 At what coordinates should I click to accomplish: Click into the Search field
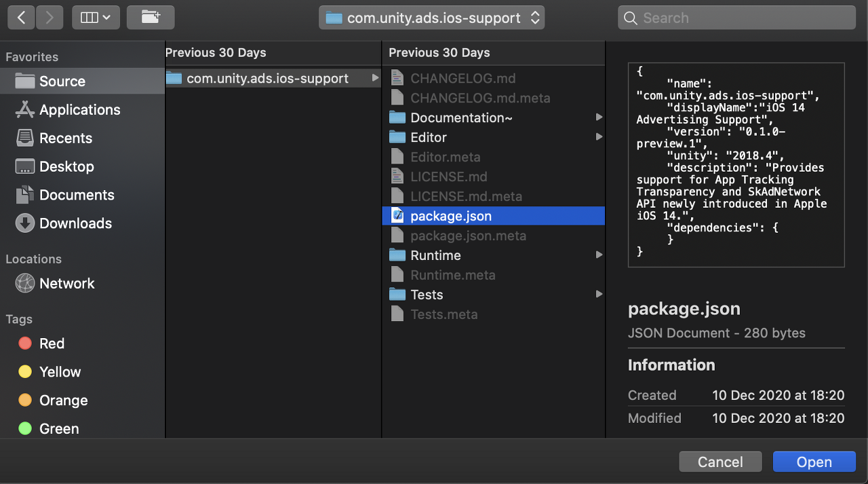[736, 18]
